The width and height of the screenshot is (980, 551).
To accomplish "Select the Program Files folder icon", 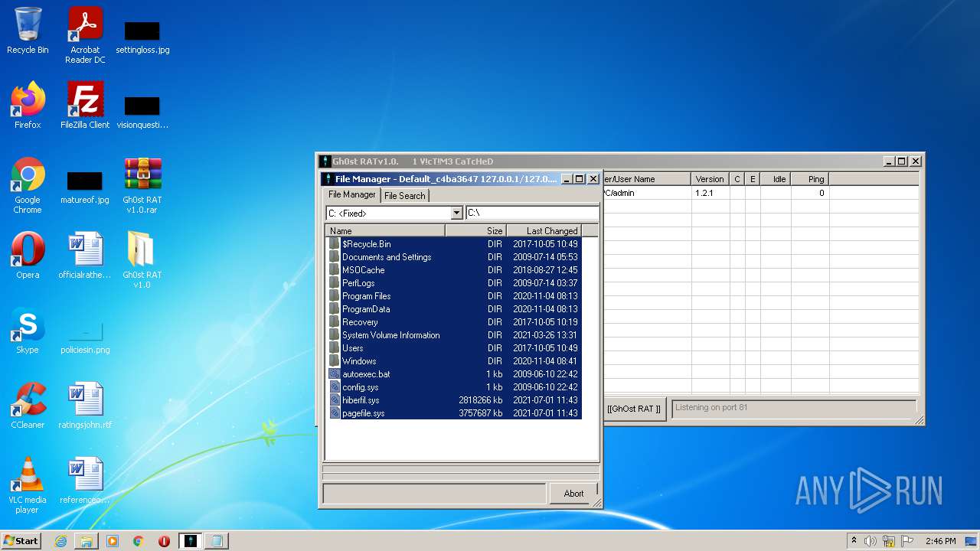I will 335,296.
